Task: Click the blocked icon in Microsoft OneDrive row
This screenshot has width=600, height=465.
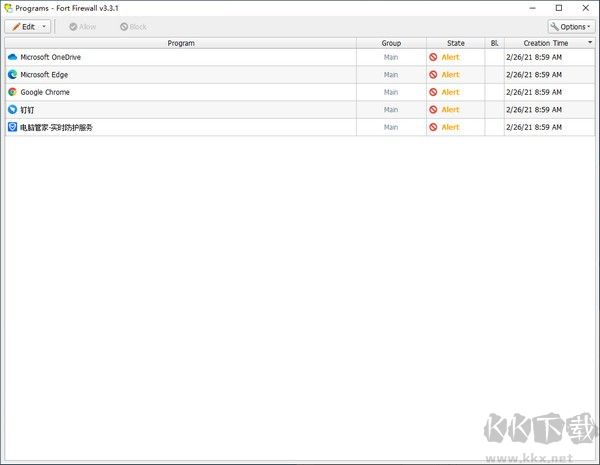Action: click(433, 57)
